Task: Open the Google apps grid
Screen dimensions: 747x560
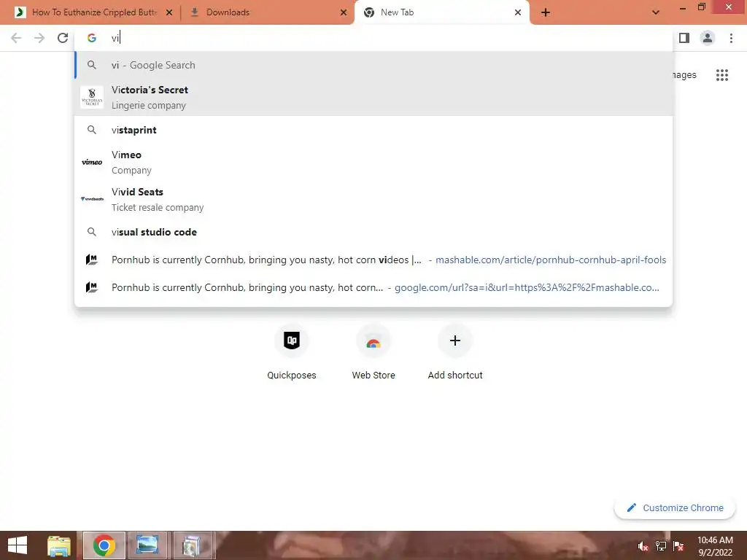Action: click(x=722, y=75)
